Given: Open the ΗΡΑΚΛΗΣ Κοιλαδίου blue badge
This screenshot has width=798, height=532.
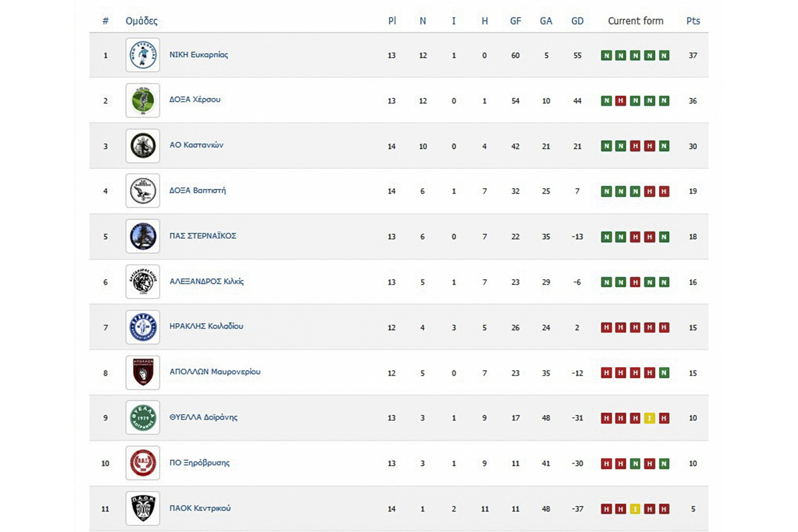Looking at the screenshot, I should click(142, 327).
